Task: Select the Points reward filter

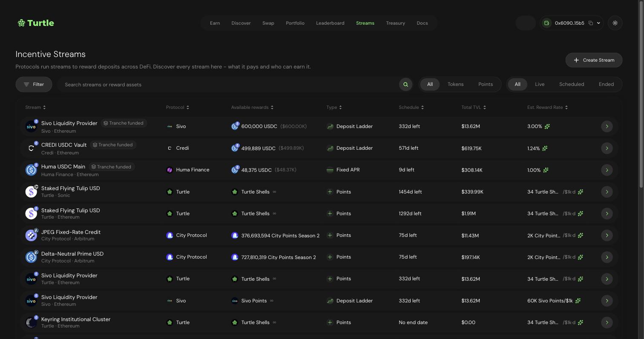Action: click(485, 84)
